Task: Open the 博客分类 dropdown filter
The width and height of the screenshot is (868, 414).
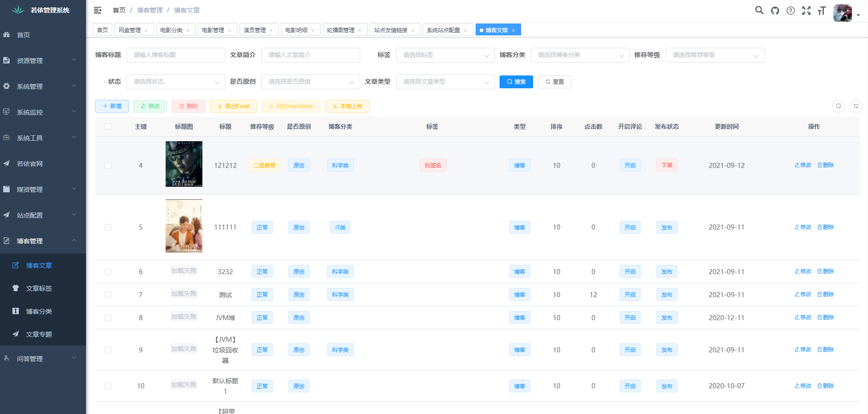Action: (x=580, y=55)
